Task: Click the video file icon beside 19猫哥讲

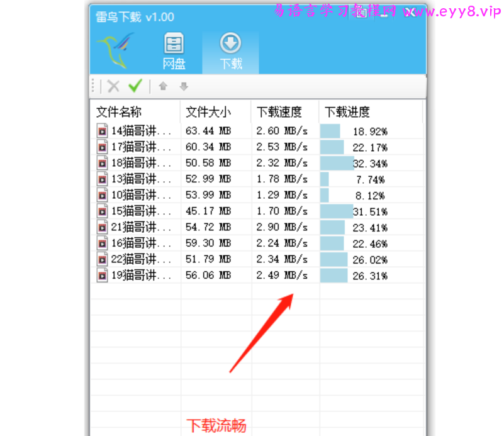Action: coord(102,275)
